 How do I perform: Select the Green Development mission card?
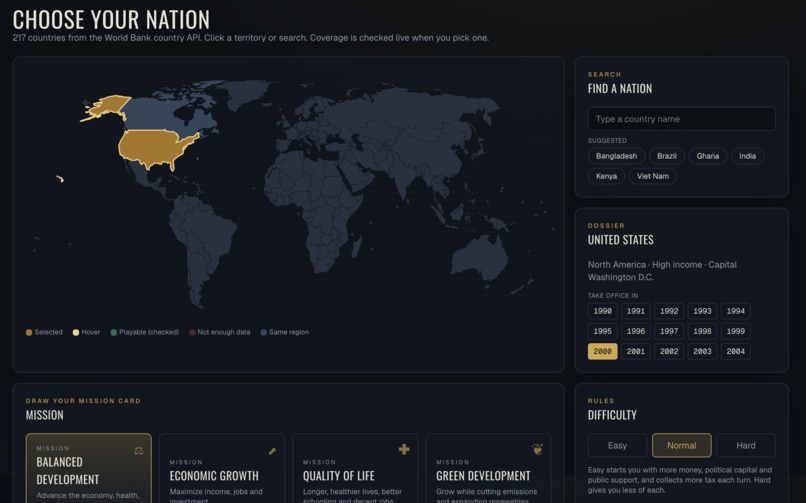click(488, 468)
